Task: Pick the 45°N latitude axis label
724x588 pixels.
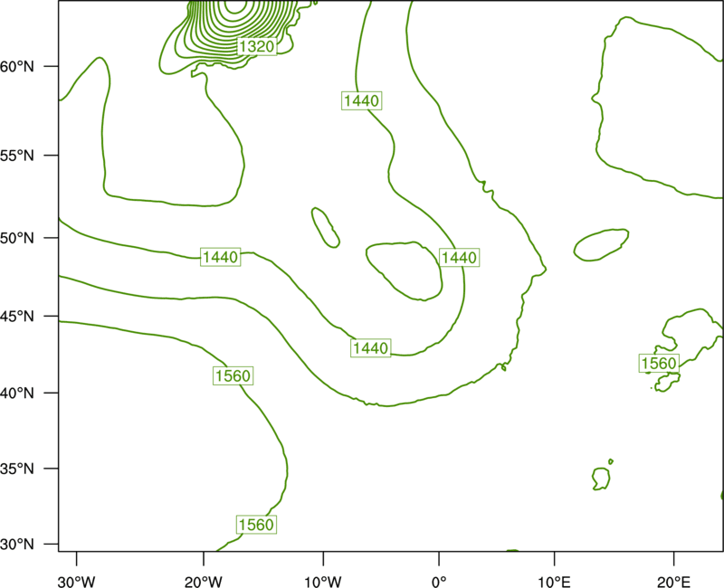Action: (x=17, y=316)
